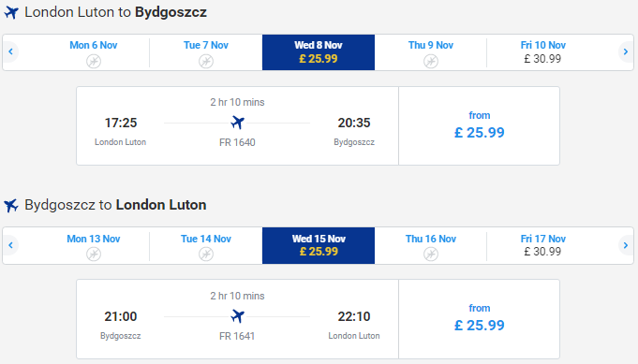Show earlier outbound dates with left arrow

click(10, 51)
